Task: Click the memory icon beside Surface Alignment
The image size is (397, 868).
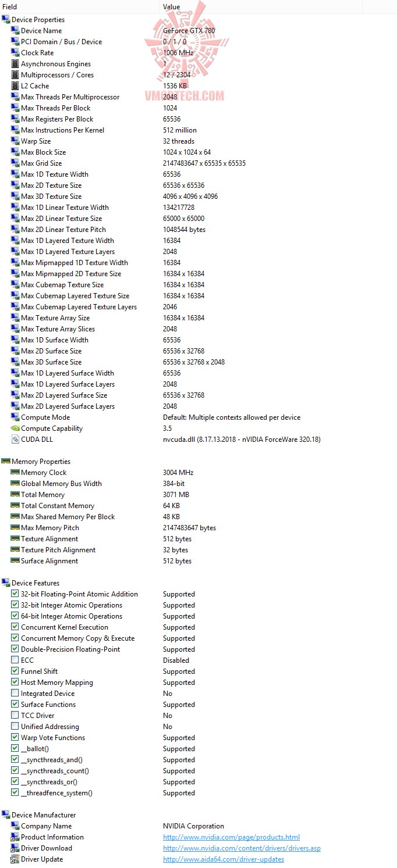Action: [15, 560]
